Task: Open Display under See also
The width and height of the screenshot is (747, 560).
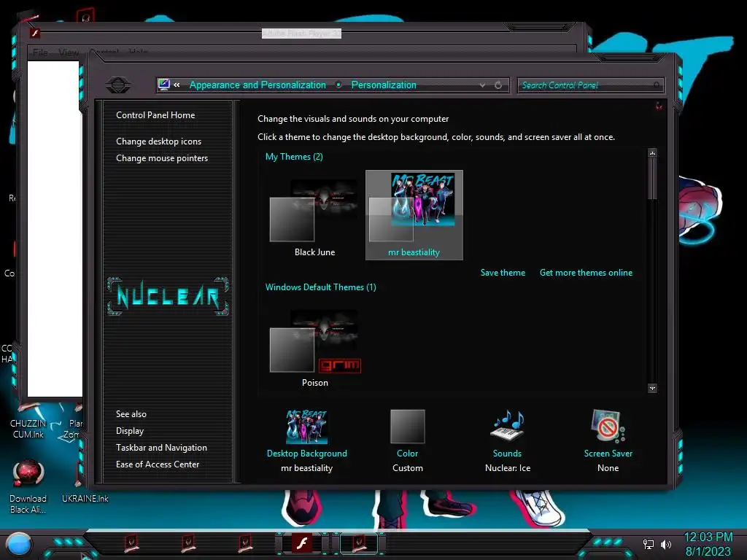Action: click(130, 431)
